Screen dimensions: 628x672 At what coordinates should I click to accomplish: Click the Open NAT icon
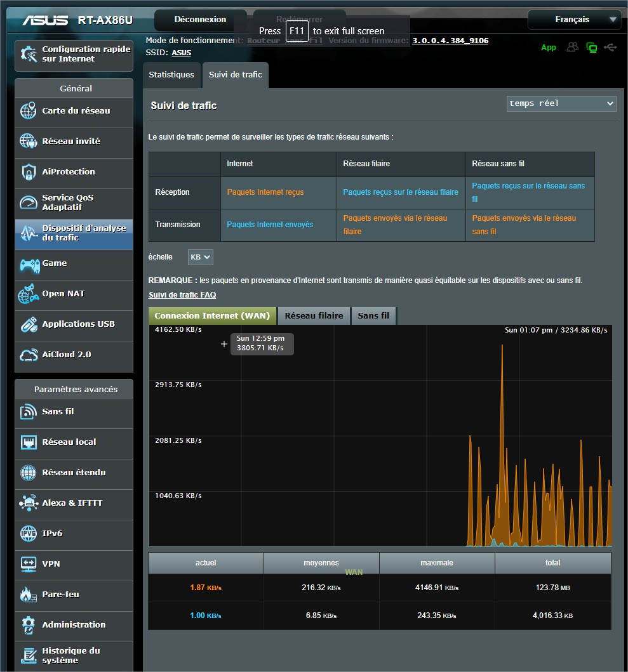(x=29, y=294)
